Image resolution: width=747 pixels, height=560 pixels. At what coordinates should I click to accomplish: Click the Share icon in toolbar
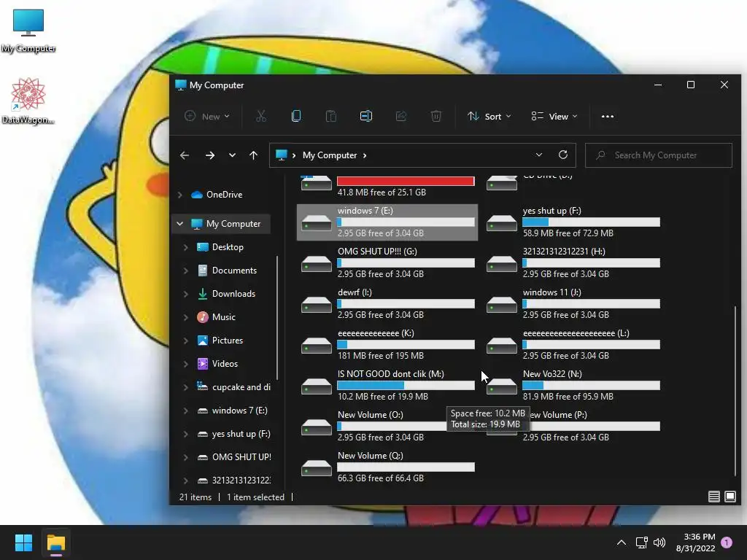click(x=401, y=116)
